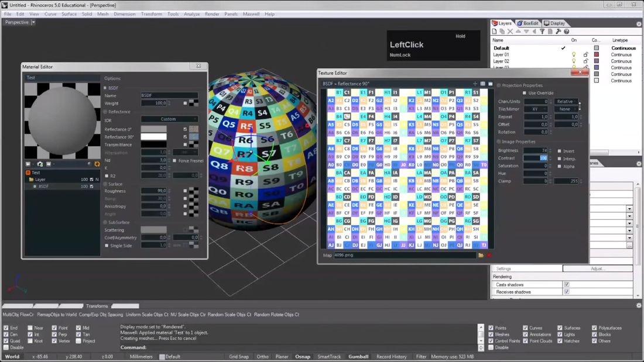The image size is (644, 362).
Task: Toggle the Interp. checkbox
Action: (x=559, y=158)
